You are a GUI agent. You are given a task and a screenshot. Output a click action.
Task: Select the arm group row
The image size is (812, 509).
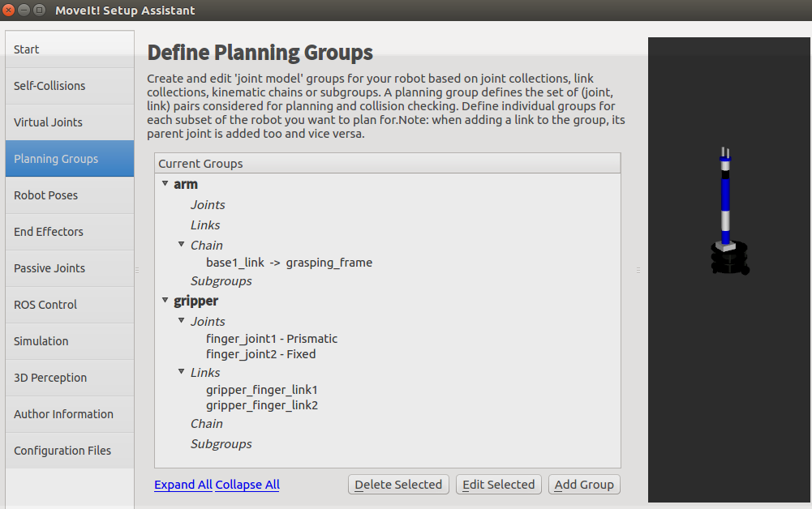tap(186, 184)
